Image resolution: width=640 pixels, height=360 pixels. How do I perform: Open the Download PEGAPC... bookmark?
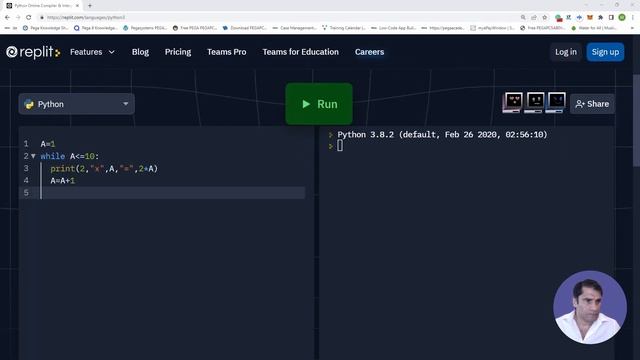coord(245,28)
